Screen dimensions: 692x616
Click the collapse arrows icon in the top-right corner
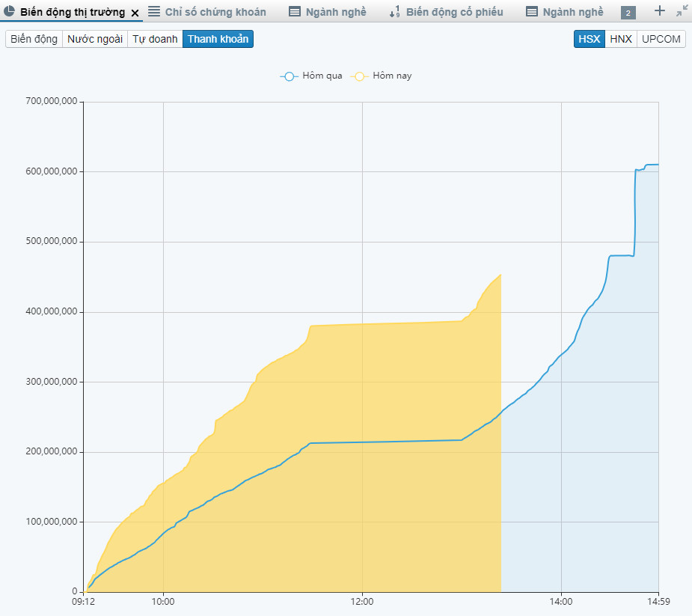(x=682, y=11)
